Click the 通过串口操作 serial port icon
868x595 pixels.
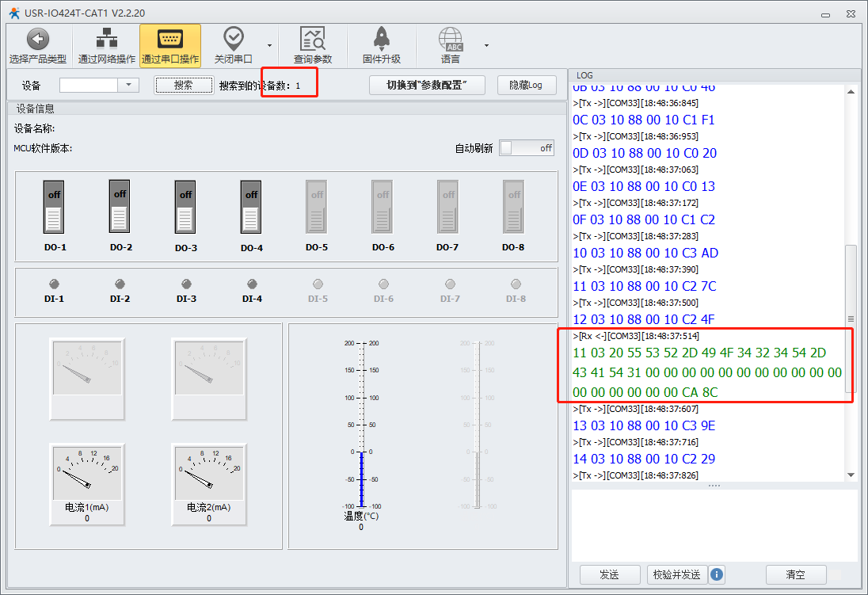(x=169, y=39)
